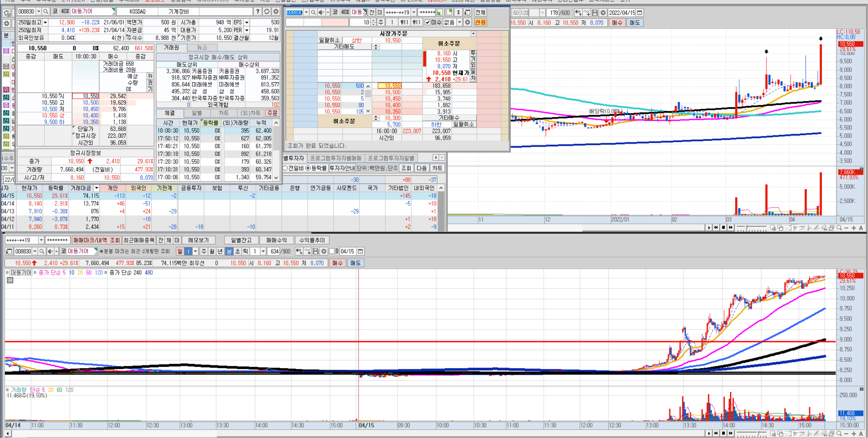Zoom in the minute chart with plus icon

click(x=853, y=434)
